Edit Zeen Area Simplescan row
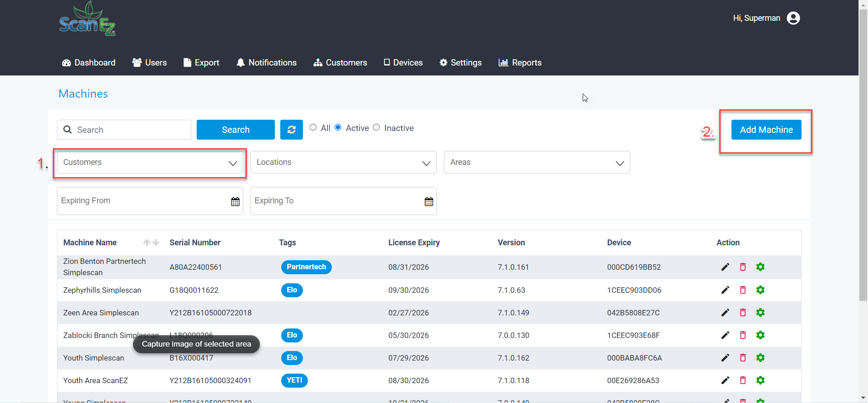Viewport: 868px width, 403px height. [x=725, y=313]
